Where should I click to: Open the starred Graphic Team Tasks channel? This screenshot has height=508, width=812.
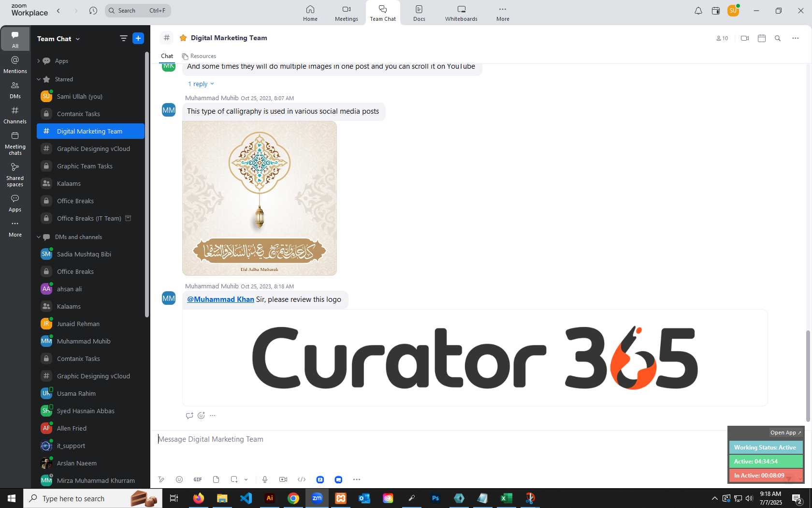pyautogui.click(x=90, y=166)
